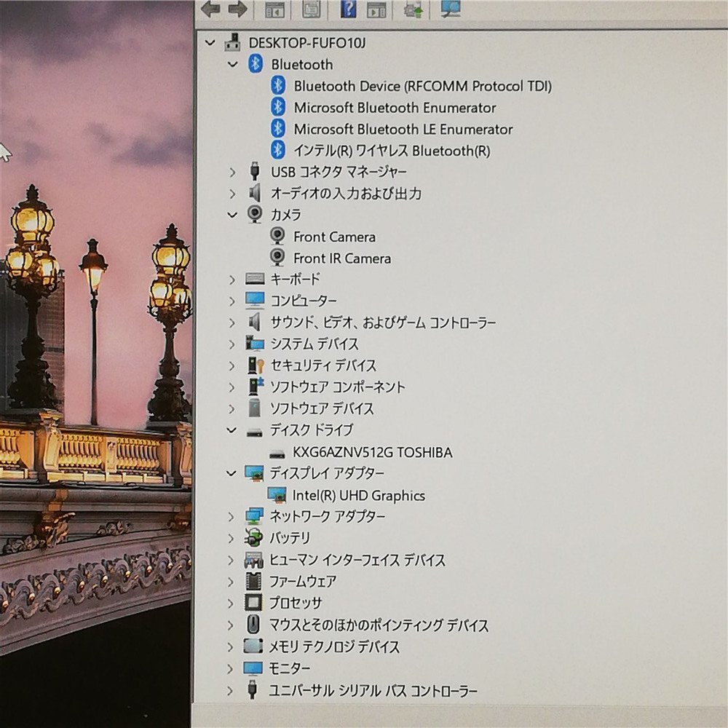Screen dimensions: 728x728
Task: Select Microsoft Bluetooth LE Enumerator
Action: (403, 129)
